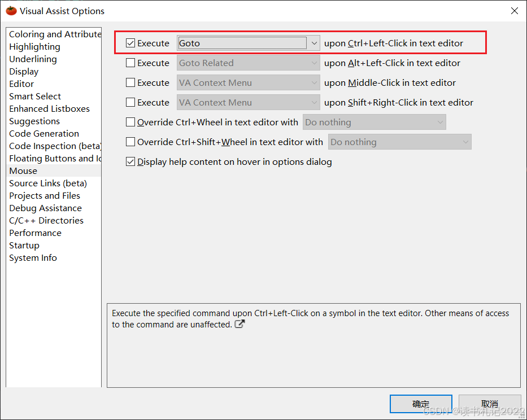This screenshot has width=527, height=420.
Task: Click 'upon Shift+Right-Click in text editor' label
Action: click(x=399, y=103)
